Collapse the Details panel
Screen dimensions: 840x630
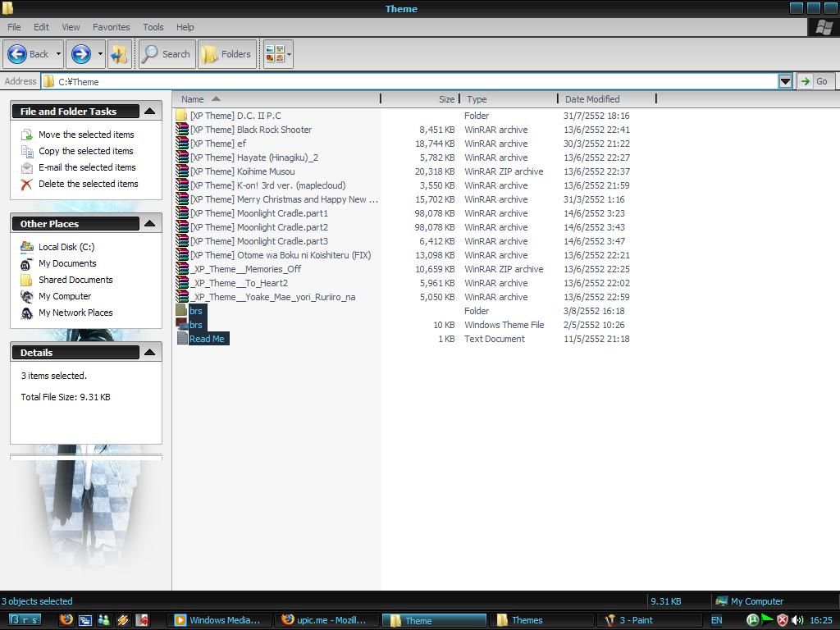pyautogui.click(x=150, y=352)
